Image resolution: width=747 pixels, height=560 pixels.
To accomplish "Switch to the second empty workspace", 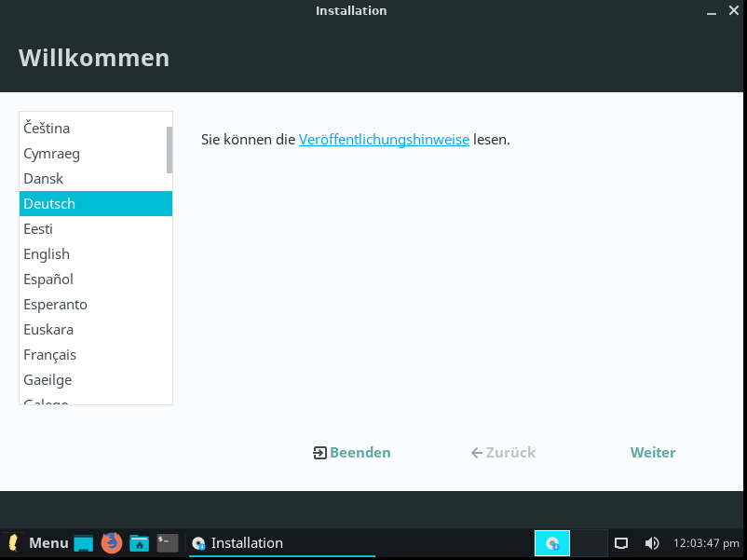I will [x=589, y=543].
